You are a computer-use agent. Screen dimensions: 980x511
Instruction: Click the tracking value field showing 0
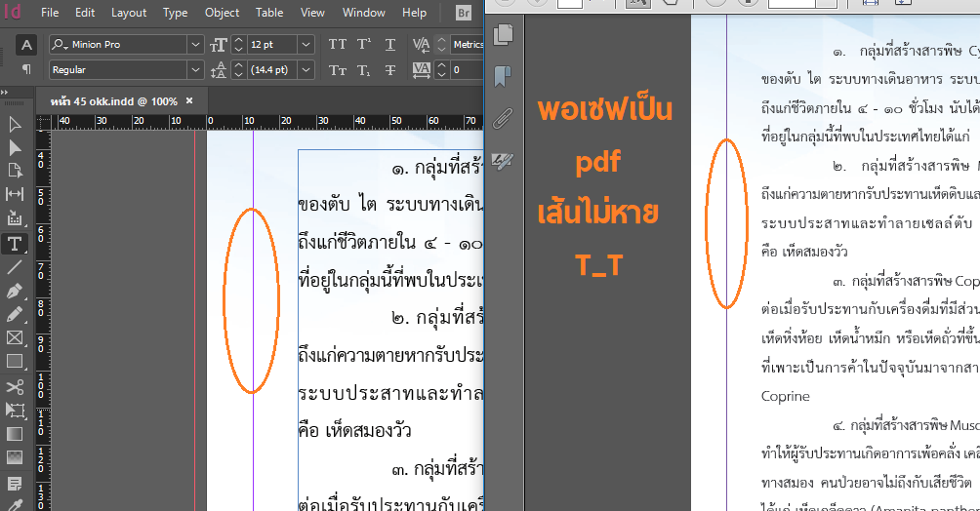point(468,70)
